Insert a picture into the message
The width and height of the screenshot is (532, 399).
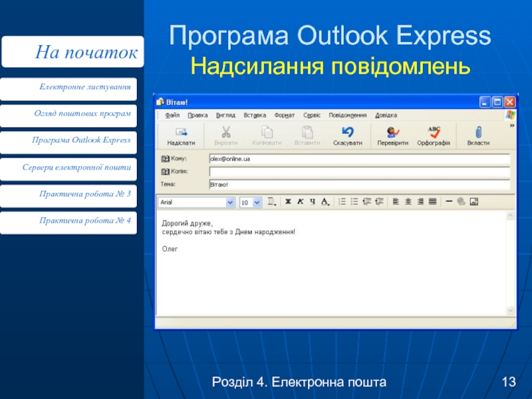coord(474,202)
